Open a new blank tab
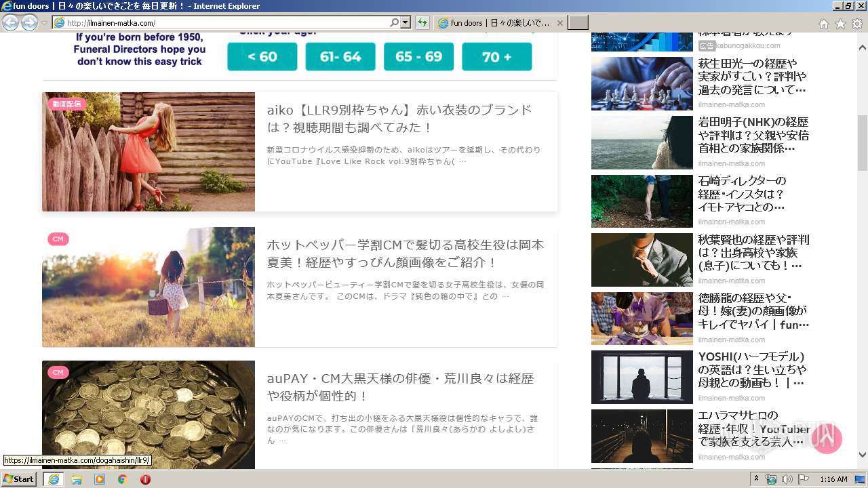Screen dimensions: 868x488 pos(578,23)
